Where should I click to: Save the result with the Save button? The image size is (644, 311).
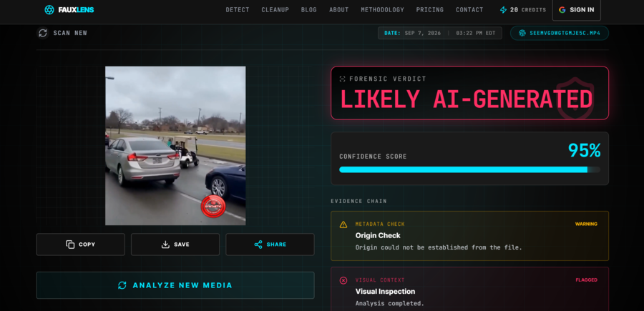point(175,244)
